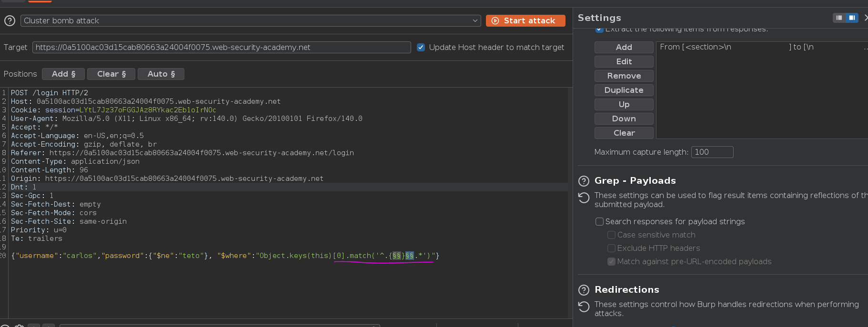Click the Auto § positions button

coord(161,74)
